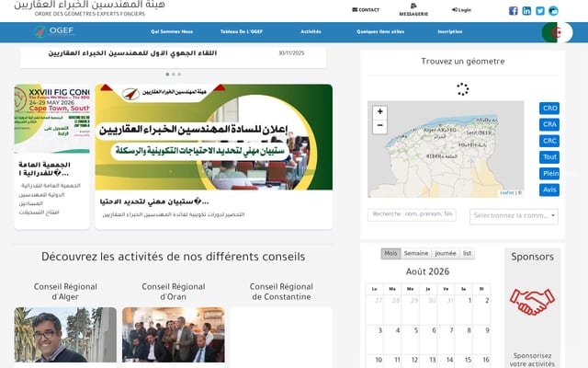
Task: Open Quelques liens utiles menu
Action: [380, 32]
